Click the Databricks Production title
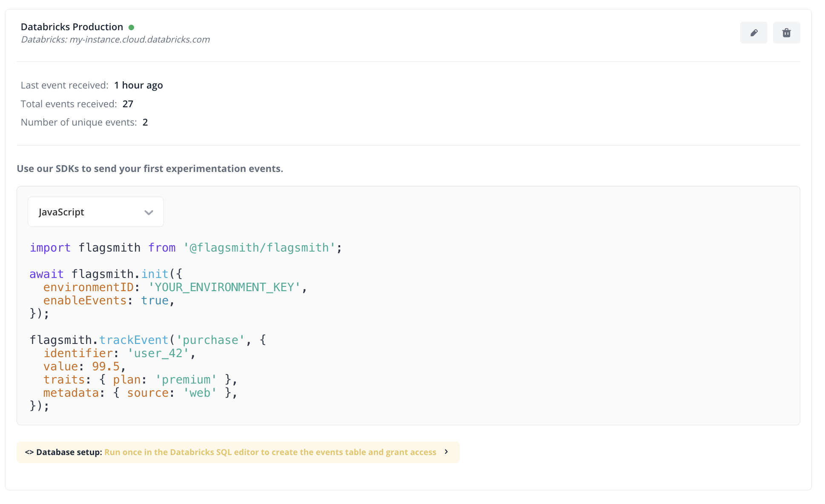 tap(72, 27)
